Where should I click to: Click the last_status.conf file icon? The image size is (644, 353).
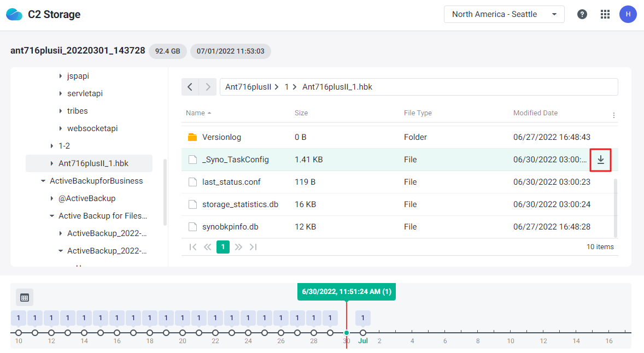(192, 183)
